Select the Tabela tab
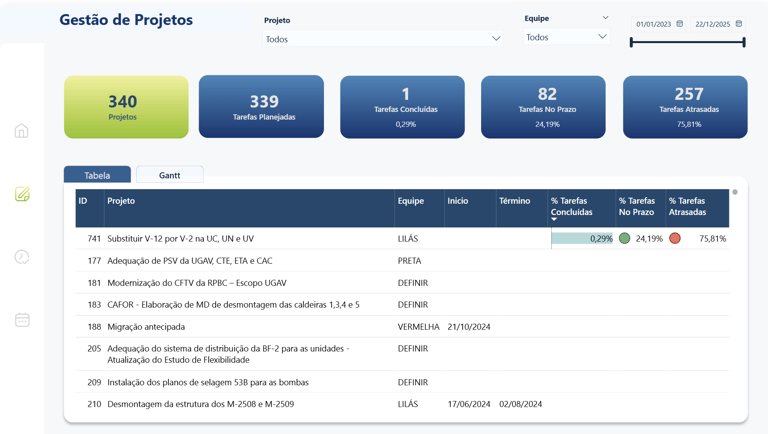768x434 pixels. (97, 175)
